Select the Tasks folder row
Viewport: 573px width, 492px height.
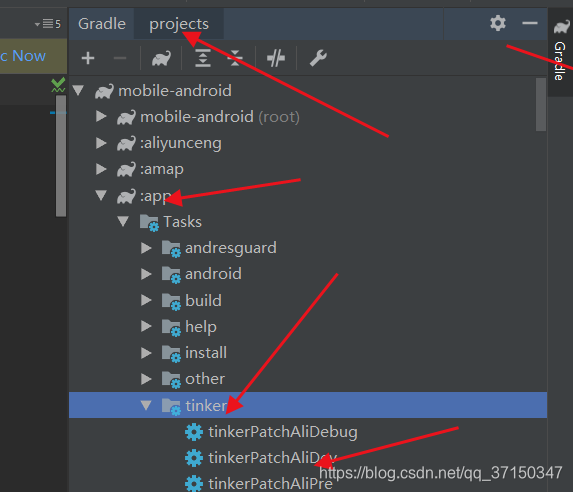point(308,222)
